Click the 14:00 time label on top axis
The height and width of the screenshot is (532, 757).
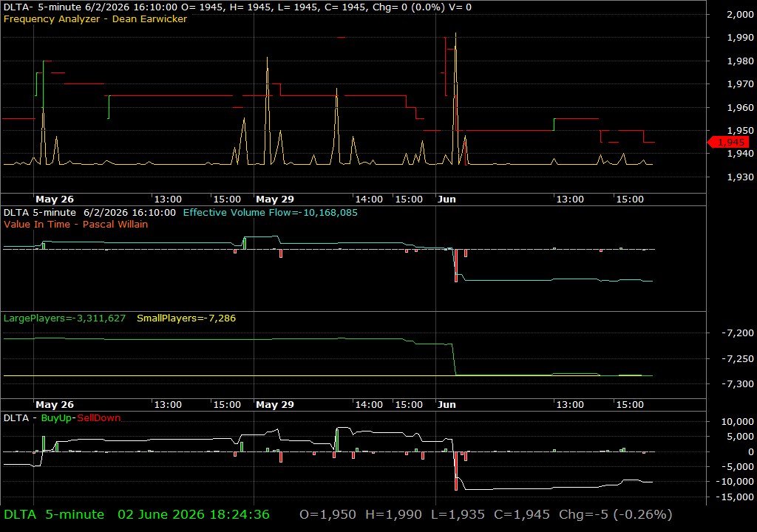point(370,199)
